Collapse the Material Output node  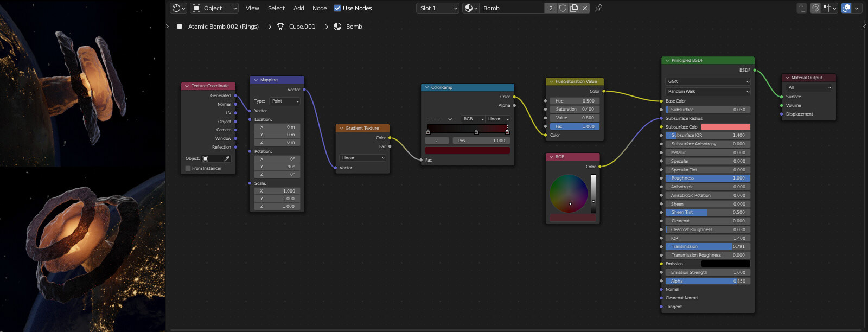click(787, 78)
